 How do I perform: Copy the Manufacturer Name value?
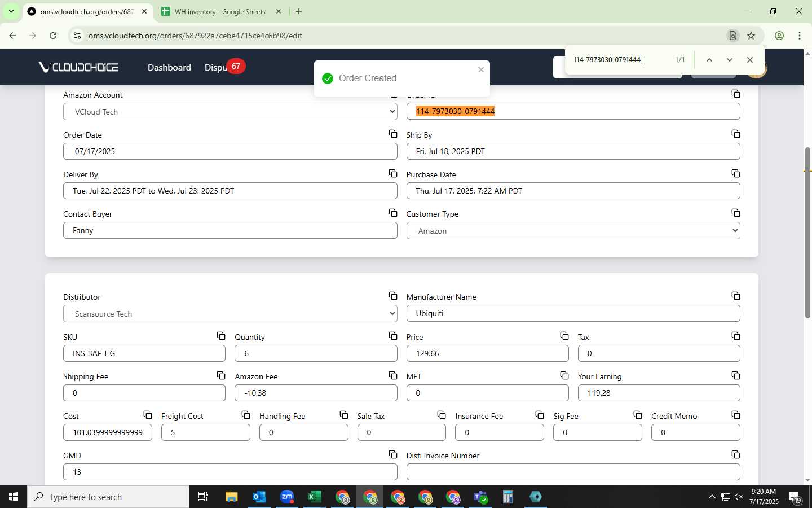pyautogui.click(x=735, y=296)
